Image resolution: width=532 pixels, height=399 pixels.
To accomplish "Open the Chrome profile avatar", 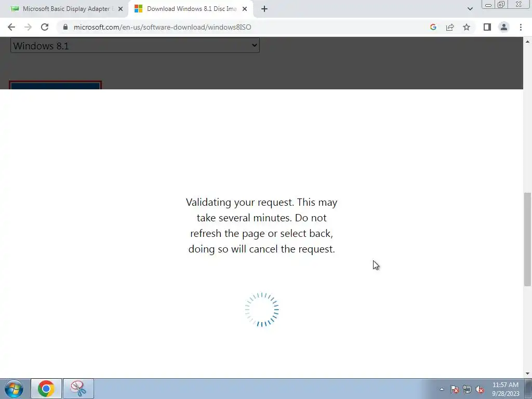I will point(504,27).
